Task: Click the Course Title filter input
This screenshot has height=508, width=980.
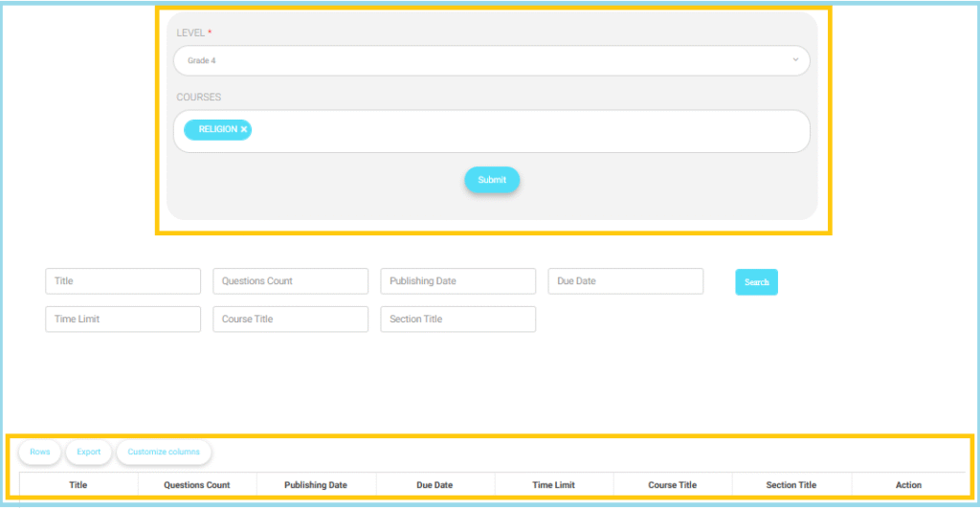Action: pyautogui.click(x=290, y=319)
